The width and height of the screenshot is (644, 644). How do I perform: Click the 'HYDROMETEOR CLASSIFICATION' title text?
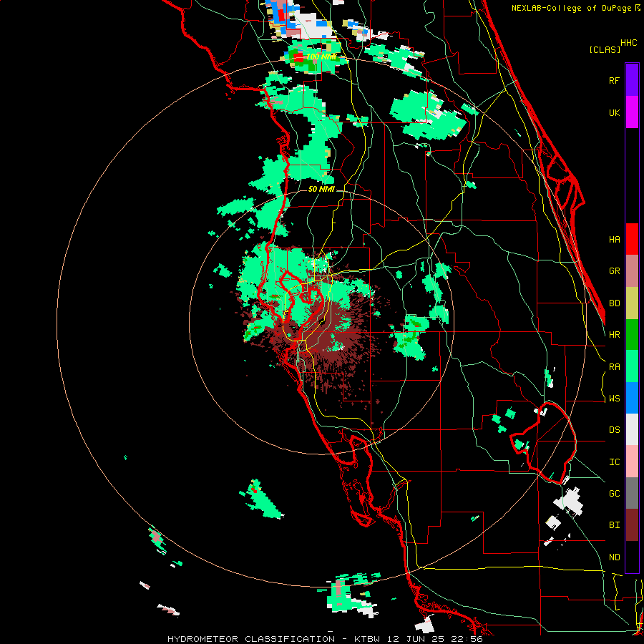tap(251, 639)
